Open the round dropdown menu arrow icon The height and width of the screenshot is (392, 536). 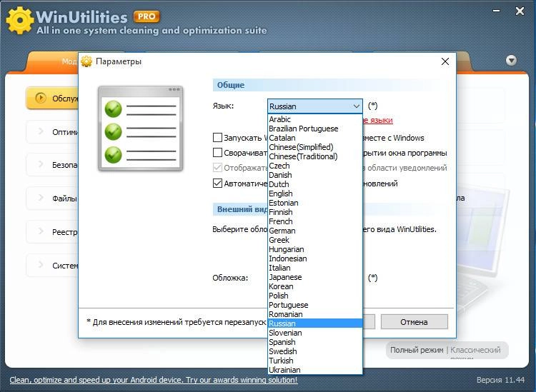(511, 61)
